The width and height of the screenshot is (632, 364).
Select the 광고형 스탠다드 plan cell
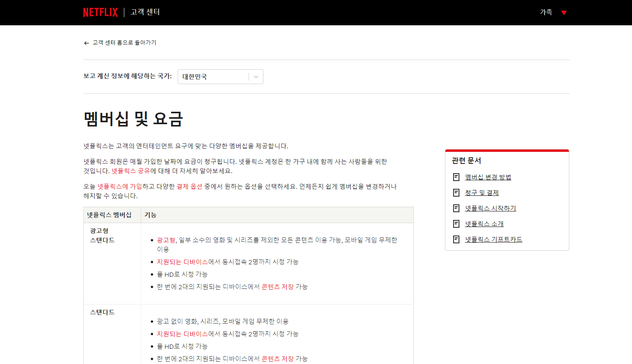pyautogui.click(x=112, y=264)
